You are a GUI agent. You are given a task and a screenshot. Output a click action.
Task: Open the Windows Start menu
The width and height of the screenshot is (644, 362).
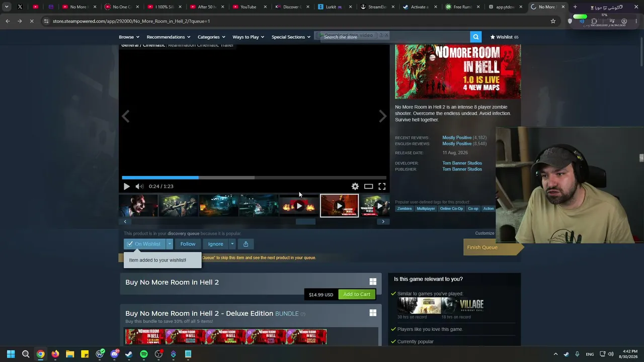click(x=11, y=354)
